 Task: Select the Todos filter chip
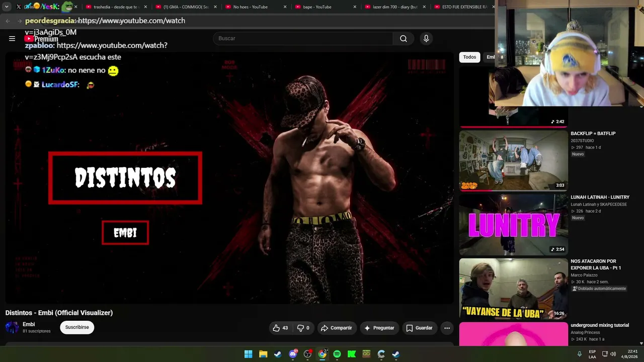coord(469,57)
